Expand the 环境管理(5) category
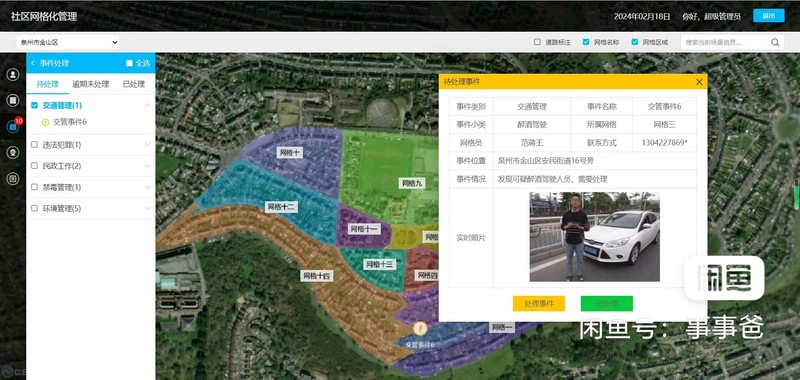The image size is (800, 380). pyautogui.click(x=90, y=209)
